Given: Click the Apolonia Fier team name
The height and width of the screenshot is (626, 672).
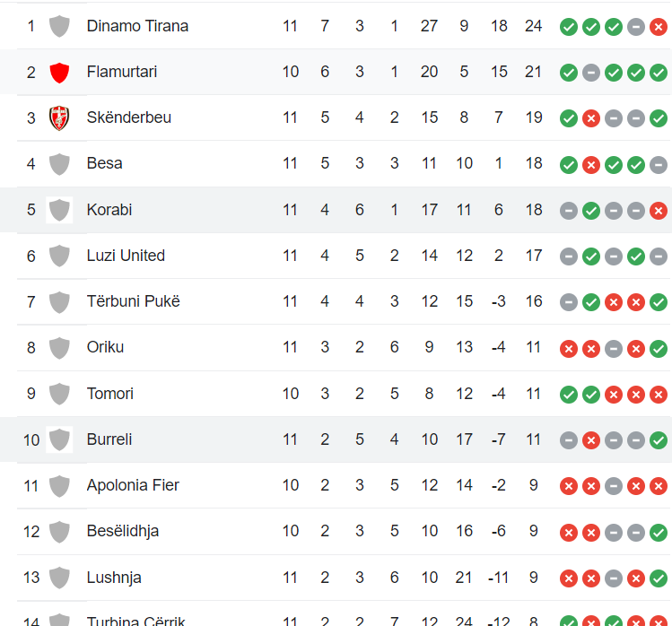Looking at the screenshot, I should tap(133, 485).
